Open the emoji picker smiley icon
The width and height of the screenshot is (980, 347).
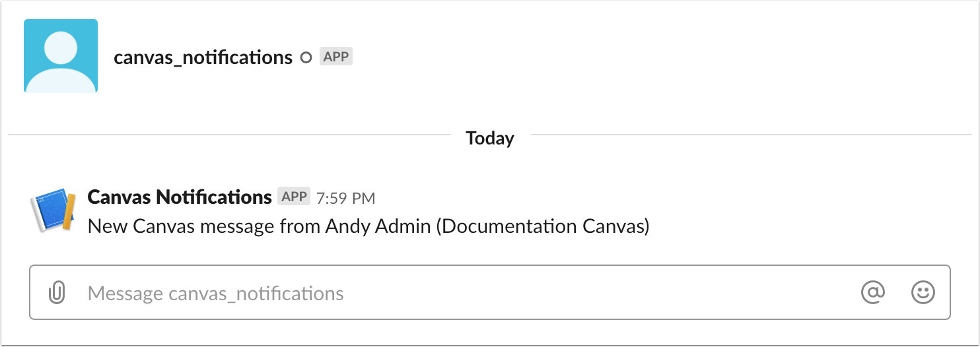point(923,292)
